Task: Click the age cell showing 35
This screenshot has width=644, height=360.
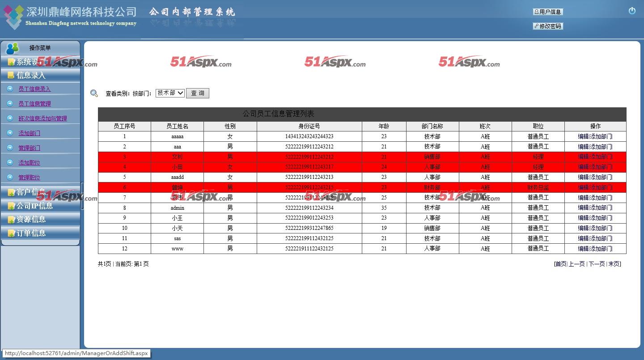Action: click(x=384, y=208)
